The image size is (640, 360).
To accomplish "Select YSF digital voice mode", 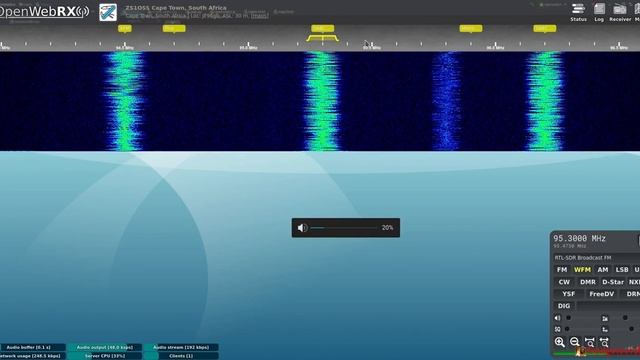I will pos(569,294).
